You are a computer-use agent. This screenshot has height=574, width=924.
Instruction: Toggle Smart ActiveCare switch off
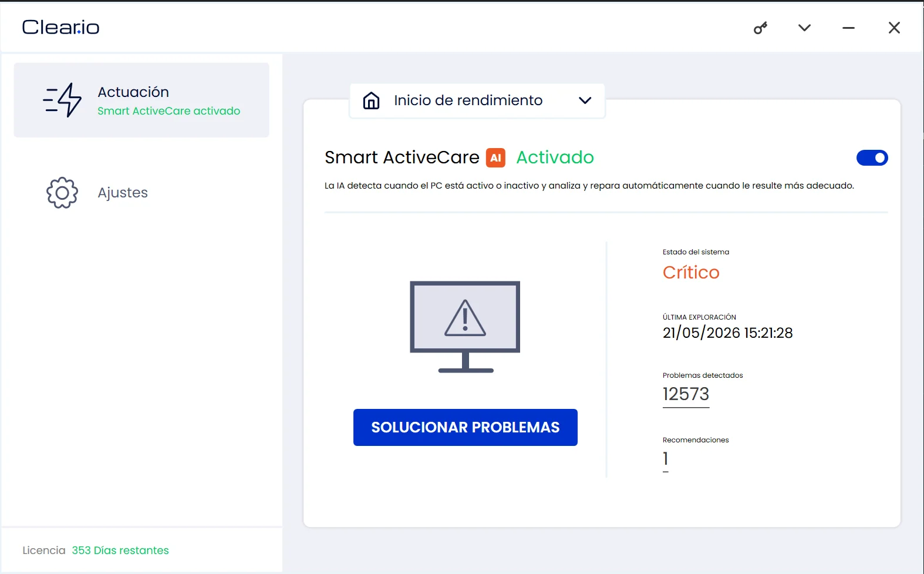click(x=872, y=157)
